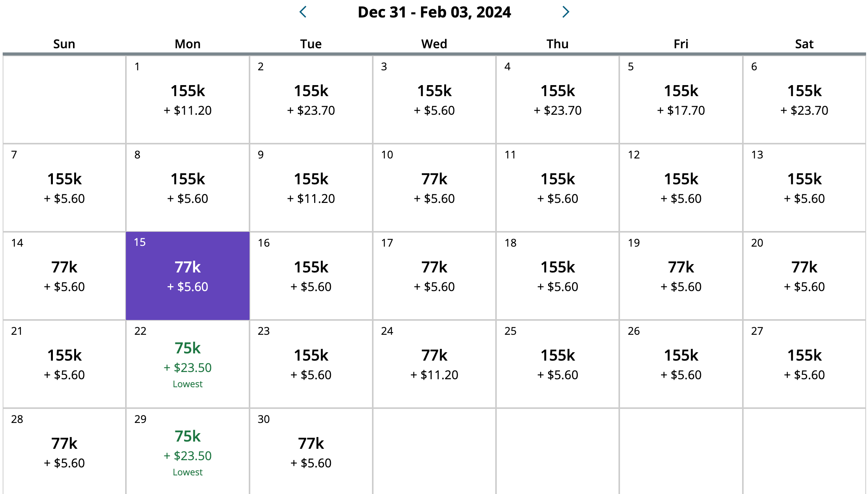The width and height of the screenshot is (868, 494).
Task: Select January 6 under the Sat column
Action: (803, 99)
